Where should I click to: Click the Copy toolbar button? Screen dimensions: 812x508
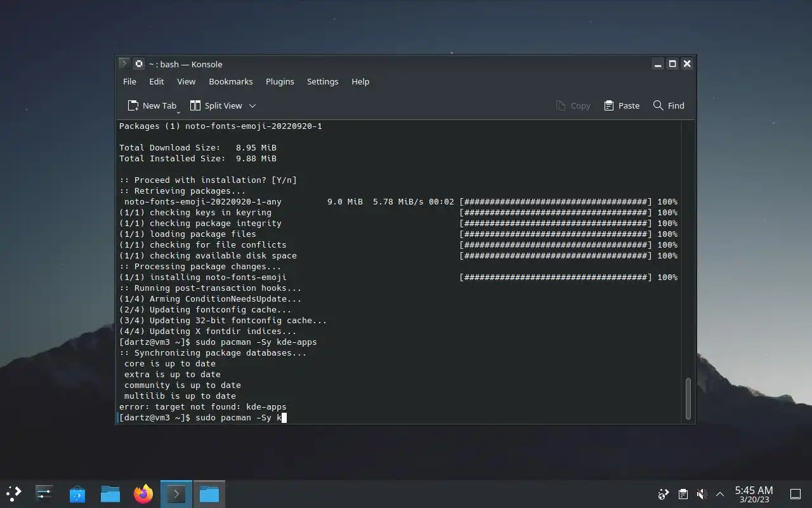[x=573, y=105]
